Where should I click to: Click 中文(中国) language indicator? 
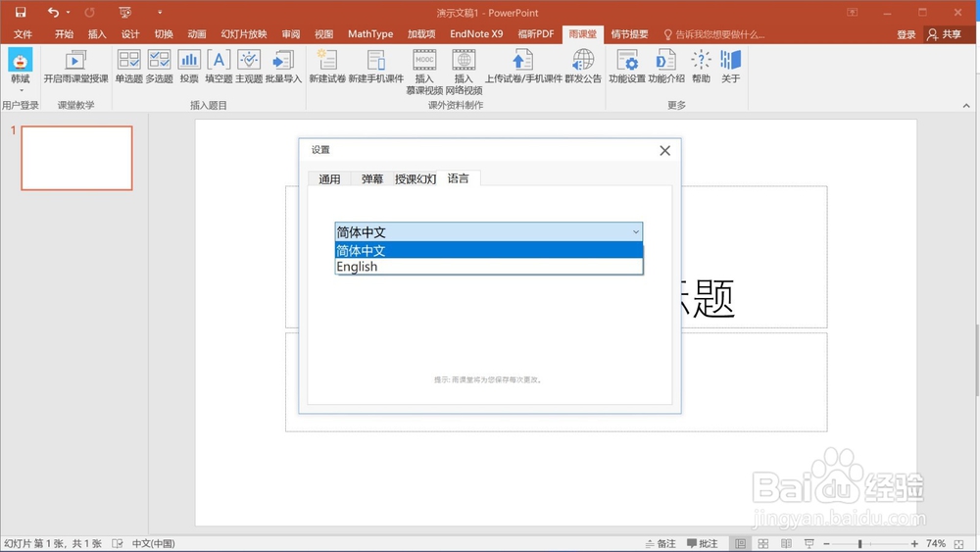pyautogui.click(x=153, y=544)
